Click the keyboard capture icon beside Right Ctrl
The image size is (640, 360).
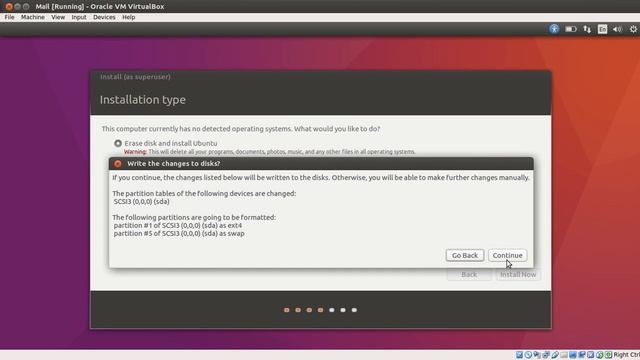(x=608, y=355)
